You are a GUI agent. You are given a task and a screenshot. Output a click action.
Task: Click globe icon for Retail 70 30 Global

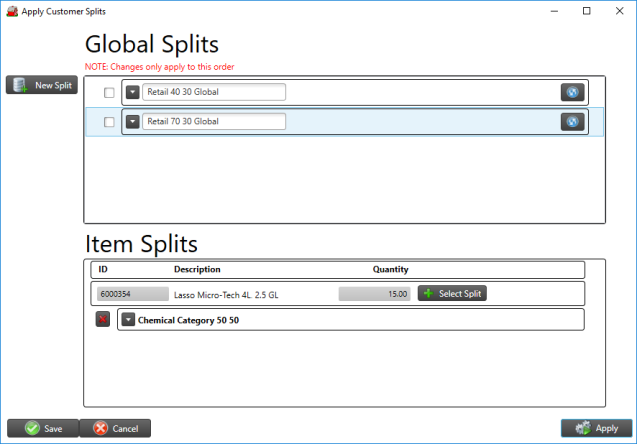[571, 122]
